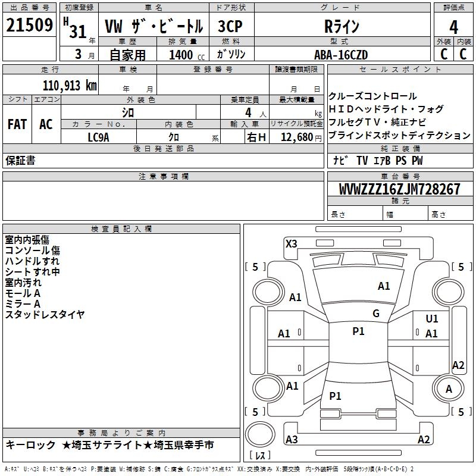Click the bracketed レス marker below the diagram

261,456
